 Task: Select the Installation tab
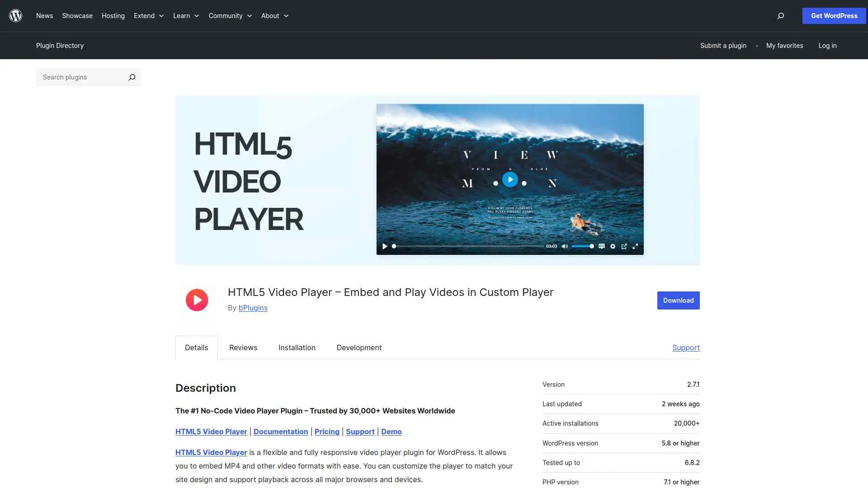pos(297,347)
